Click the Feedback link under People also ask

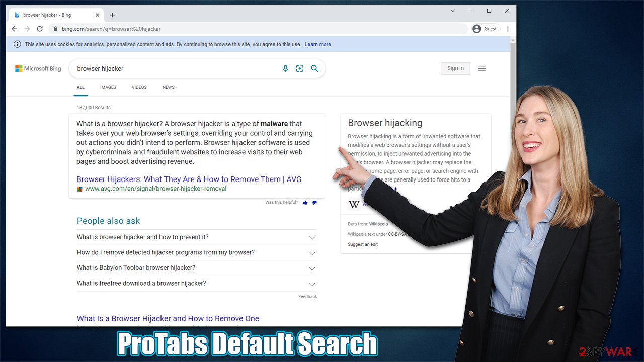[307, 297]
